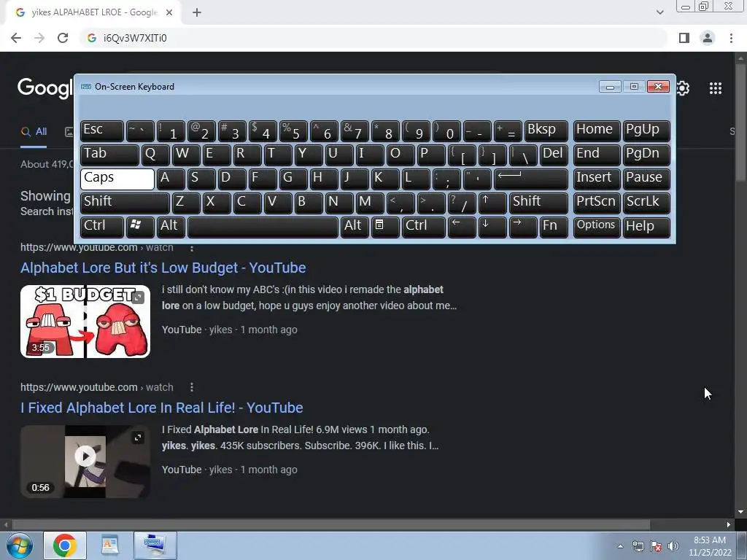
Task: Toggle left Shift key
Action: (125, 203)
